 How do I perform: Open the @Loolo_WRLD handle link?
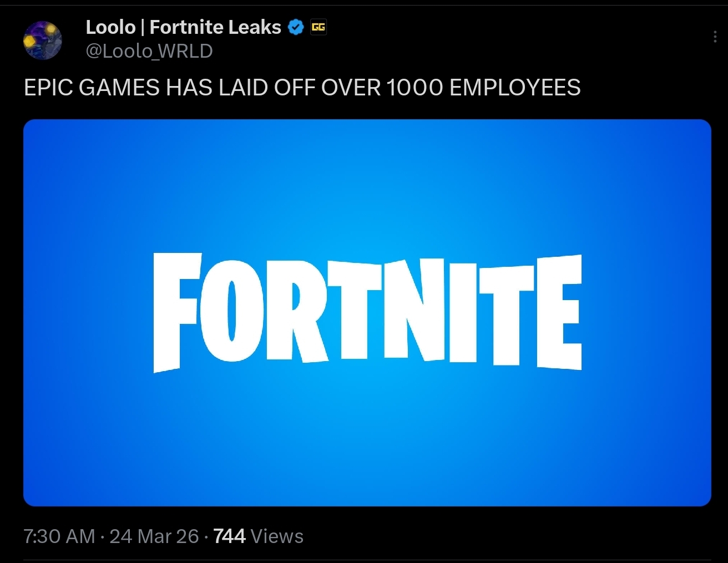(x=149, y=51)
